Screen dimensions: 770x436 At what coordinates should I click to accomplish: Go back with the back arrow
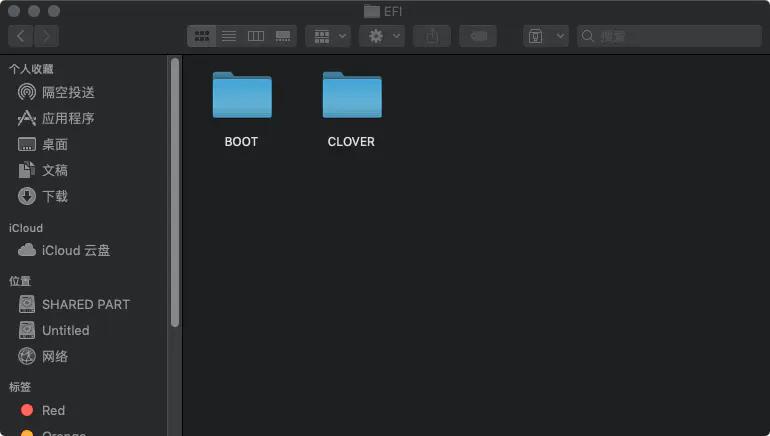21,36
